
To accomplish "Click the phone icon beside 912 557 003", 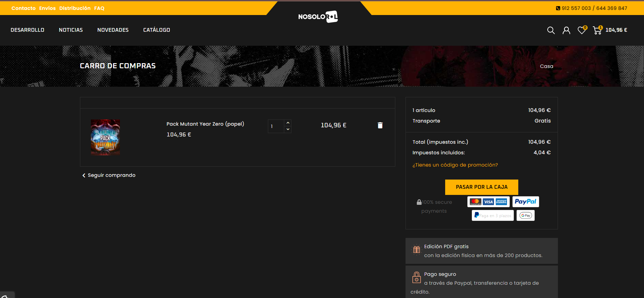I will 558,8.
